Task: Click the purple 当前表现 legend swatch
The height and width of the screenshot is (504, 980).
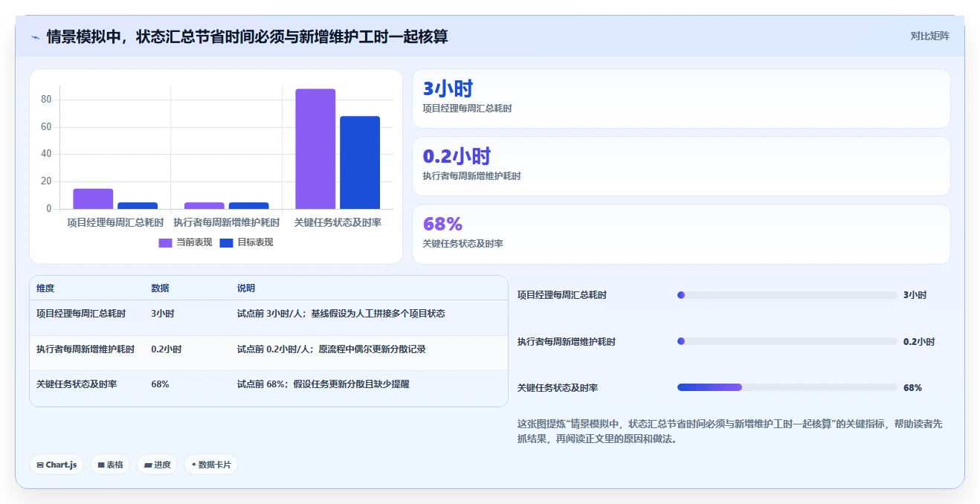Action: [x=165, y=243]
